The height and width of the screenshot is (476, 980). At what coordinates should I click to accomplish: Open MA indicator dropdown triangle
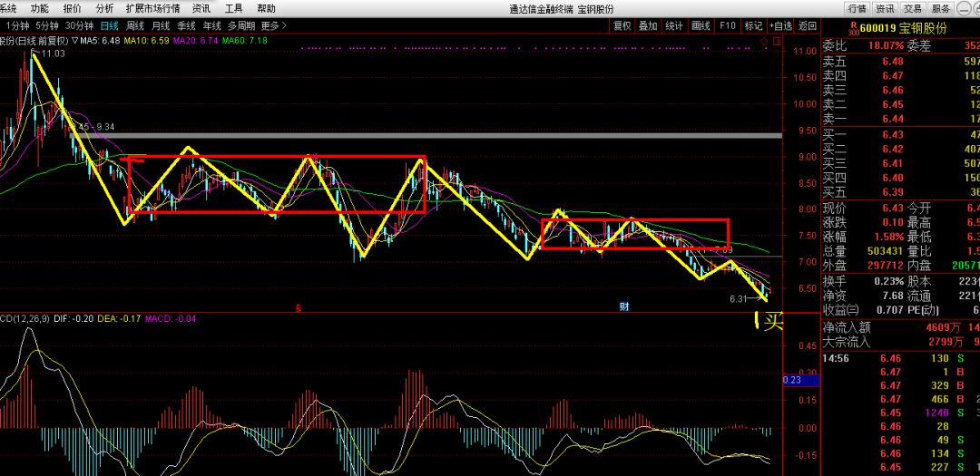[73, 41]
